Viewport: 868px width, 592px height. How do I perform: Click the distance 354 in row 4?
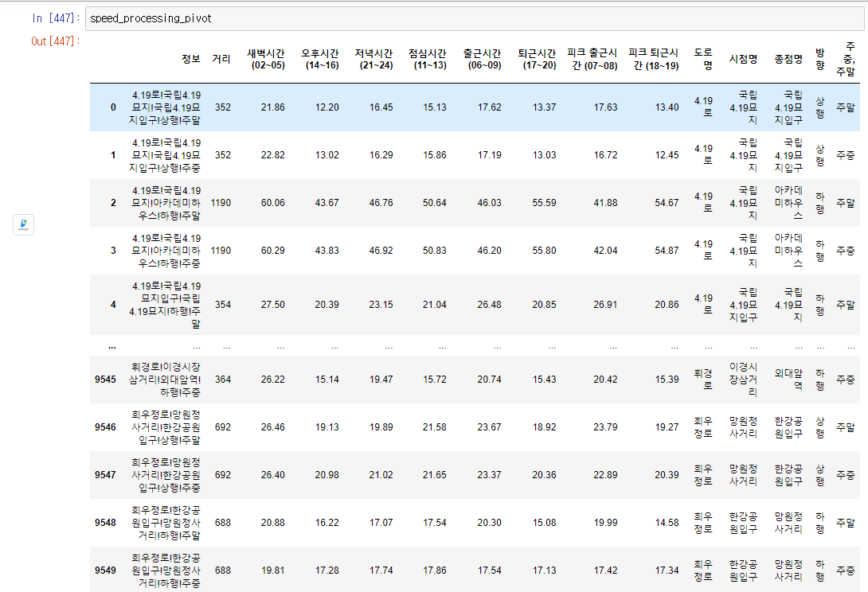point(223,304)
